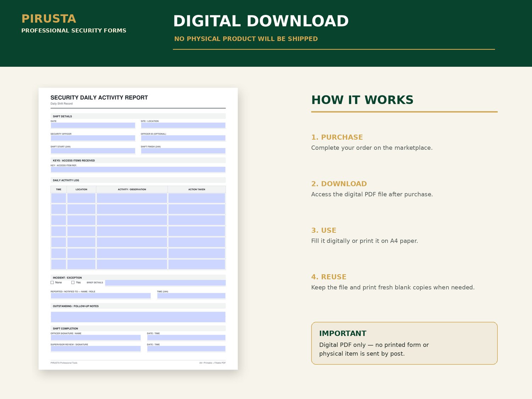Click 'Fill it digitally or print it on A4 paper.'
This screenshot has width=532, height=399.
[365, 241]
